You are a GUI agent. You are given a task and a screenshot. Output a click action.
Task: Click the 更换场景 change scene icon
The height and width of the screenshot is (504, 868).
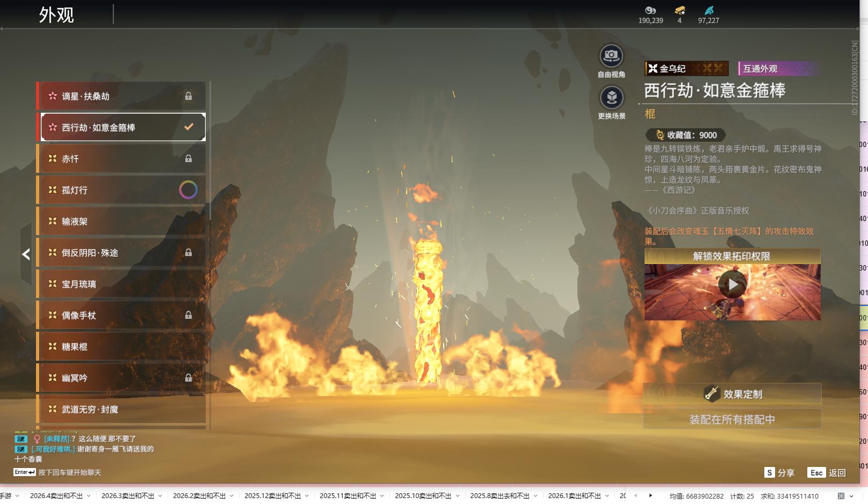click(x=611, y=98)
